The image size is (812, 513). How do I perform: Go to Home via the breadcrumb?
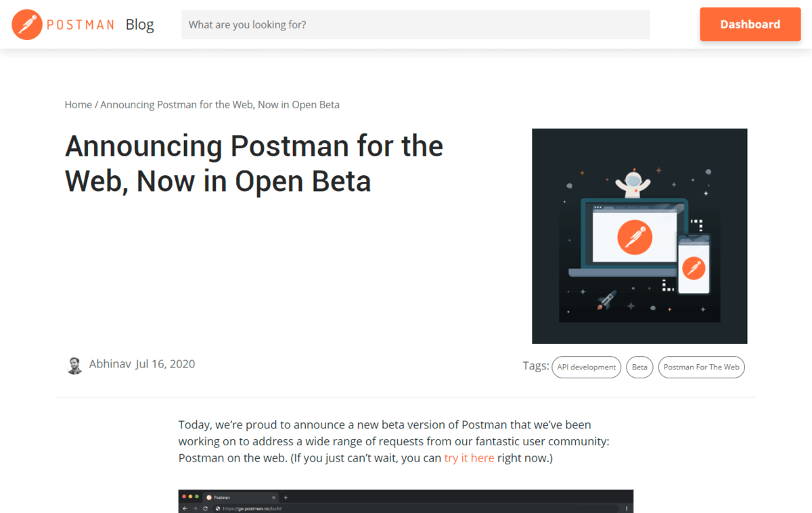click(78, 105)
